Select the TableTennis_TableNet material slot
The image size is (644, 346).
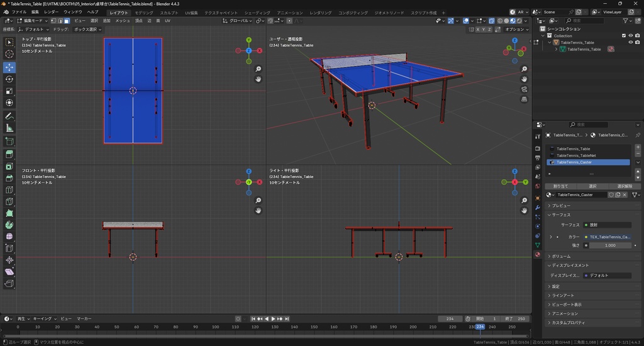[x=576, y=155]
